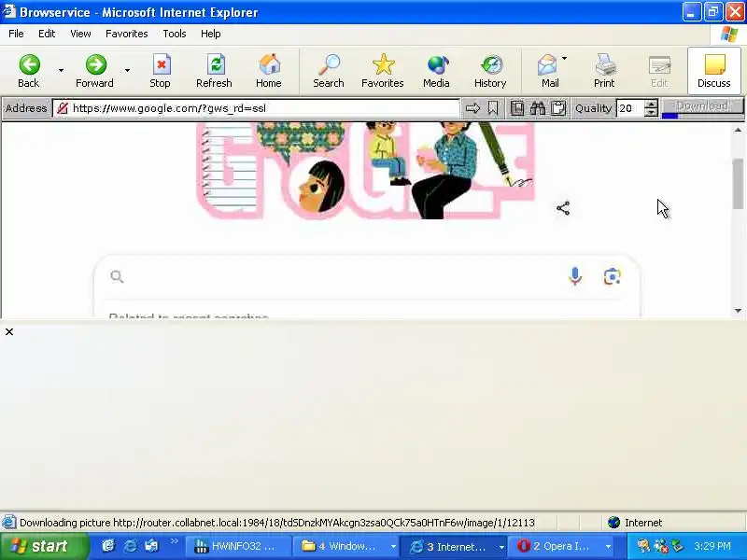Click the Discuss toolbar button

click(713, 72)
